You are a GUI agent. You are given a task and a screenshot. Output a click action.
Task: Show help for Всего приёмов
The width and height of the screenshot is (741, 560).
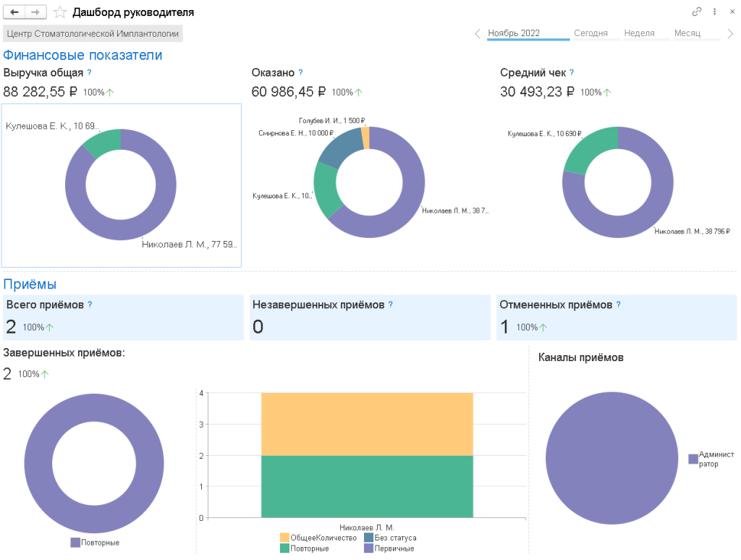coord(90,305)
